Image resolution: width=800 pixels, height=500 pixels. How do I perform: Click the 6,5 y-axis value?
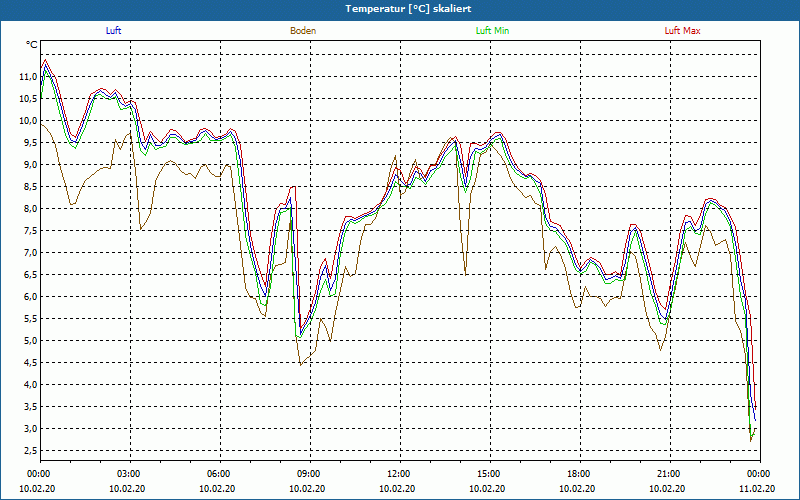coord(30,274)
